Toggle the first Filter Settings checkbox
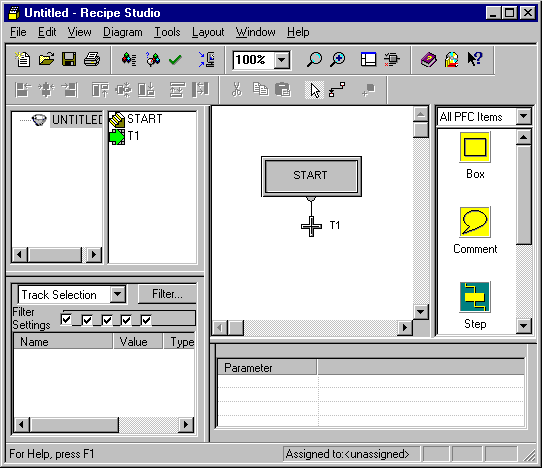Image resolution: width=542 pixels, height=468 pixels. (x=66, y=319)
